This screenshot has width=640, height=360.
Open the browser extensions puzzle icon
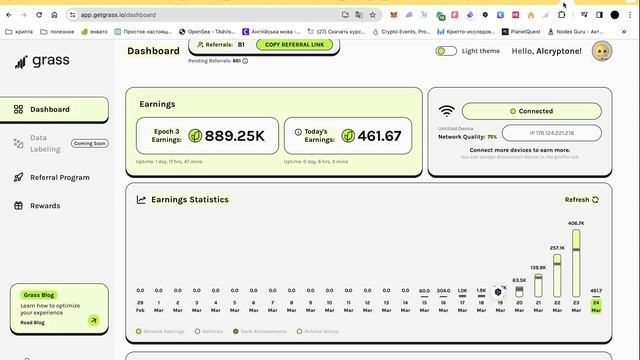click(562, 15)
